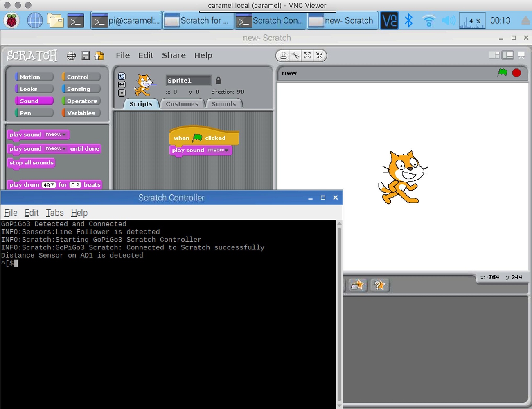Adjust the drum beats value field
Screen dimensions: 532x409
(75, 184)
